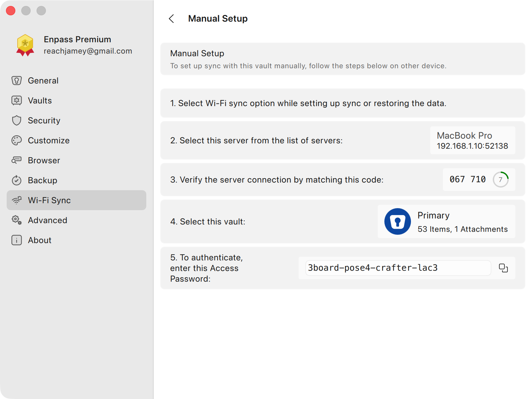This screenshot has height=399, width=532.
Task: Click the Primary vault logo icon
Action: (x=398, y=221)
